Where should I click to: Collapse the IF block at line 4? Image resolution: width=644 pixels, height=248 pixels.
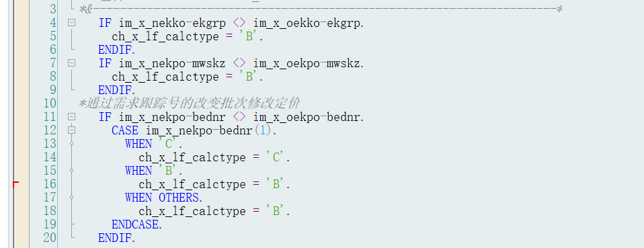pos(72,23)
